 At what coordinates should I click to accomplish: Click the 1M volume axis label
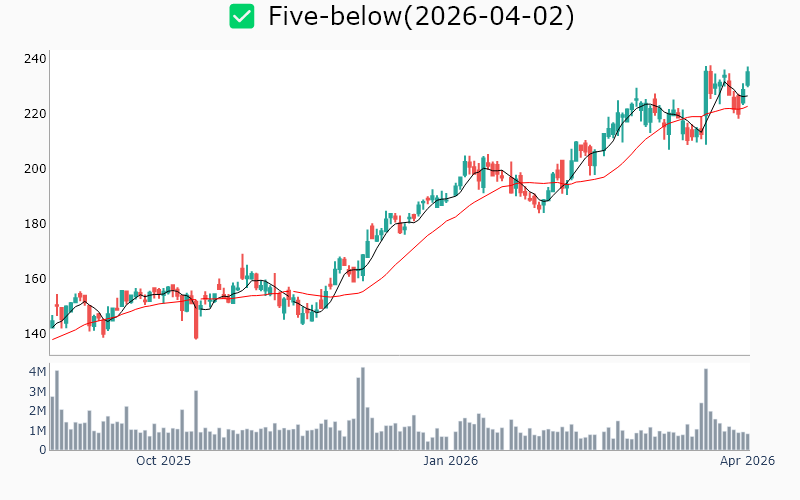pyautogui.click(x=37, y=431)
